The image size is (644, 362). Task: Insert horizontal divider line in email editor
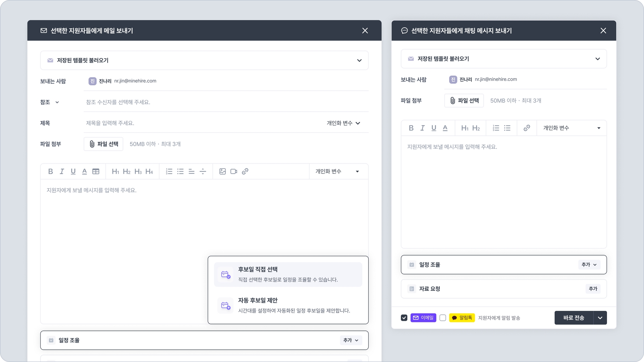203,172
